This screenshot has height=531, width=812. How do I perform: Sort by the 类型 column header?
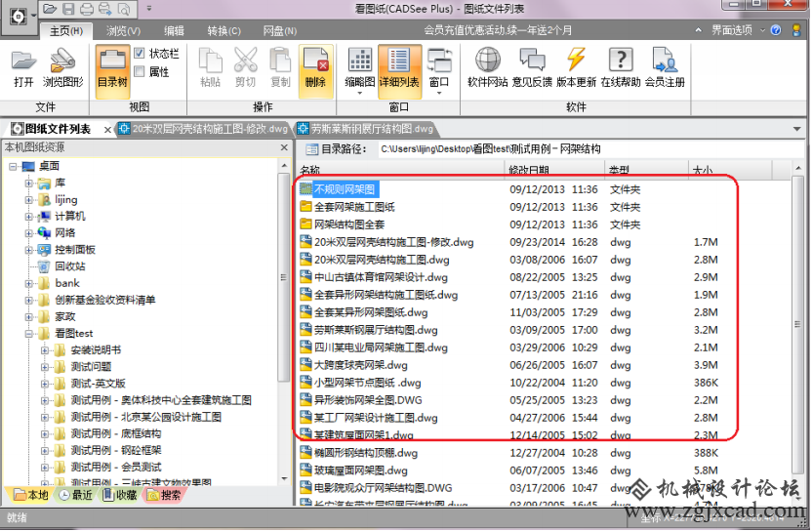coord(646,169)
